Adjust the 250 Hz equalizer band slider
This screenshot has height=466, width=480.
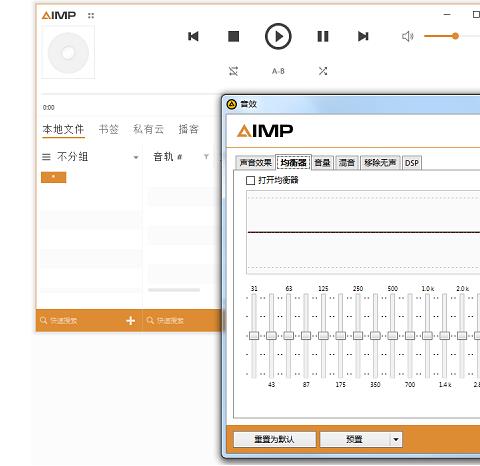coord(358,335)
